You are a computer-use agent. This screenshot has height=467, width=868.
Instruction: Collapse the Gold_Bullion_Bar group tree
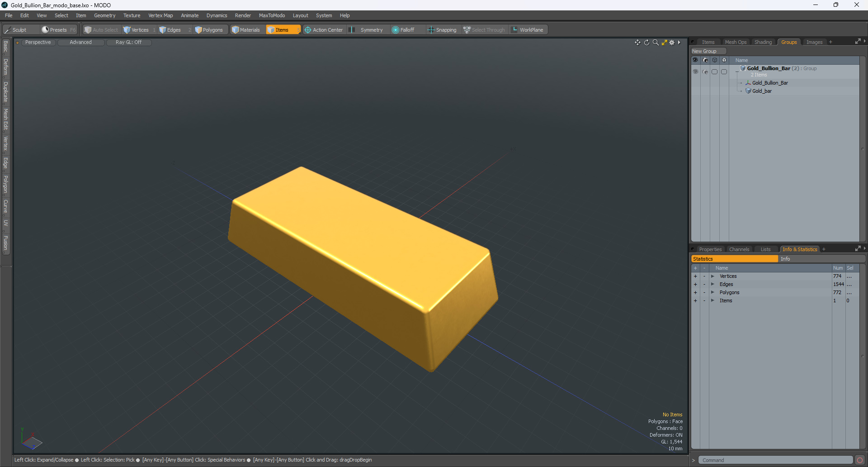(x=737, y=71)
